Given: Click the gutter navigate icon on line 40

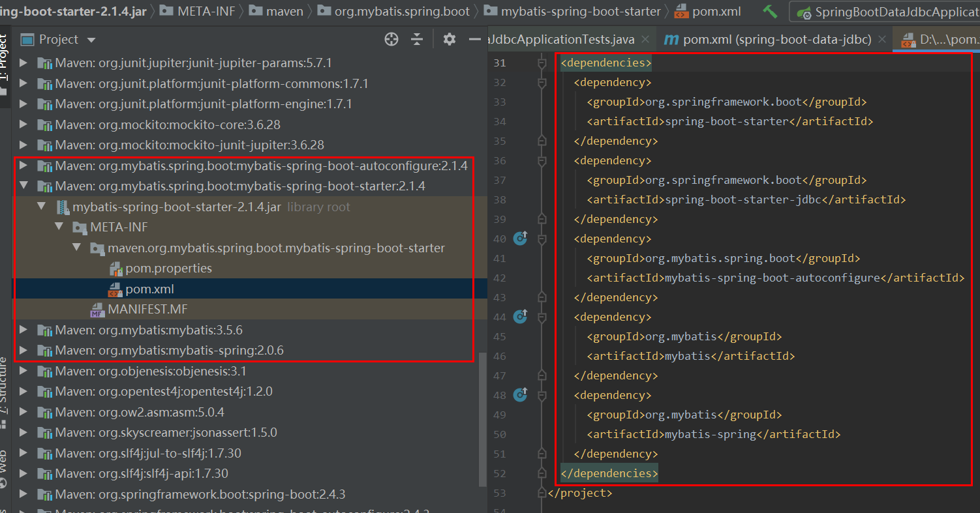Looking at the screenshot, I should click(520, 238).
